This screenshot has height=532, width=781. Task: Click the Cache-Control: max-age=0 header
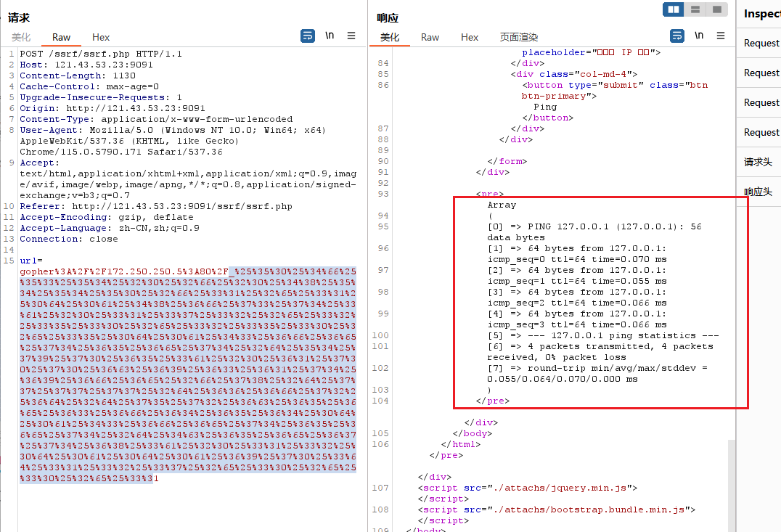click(x=89, y=86)
